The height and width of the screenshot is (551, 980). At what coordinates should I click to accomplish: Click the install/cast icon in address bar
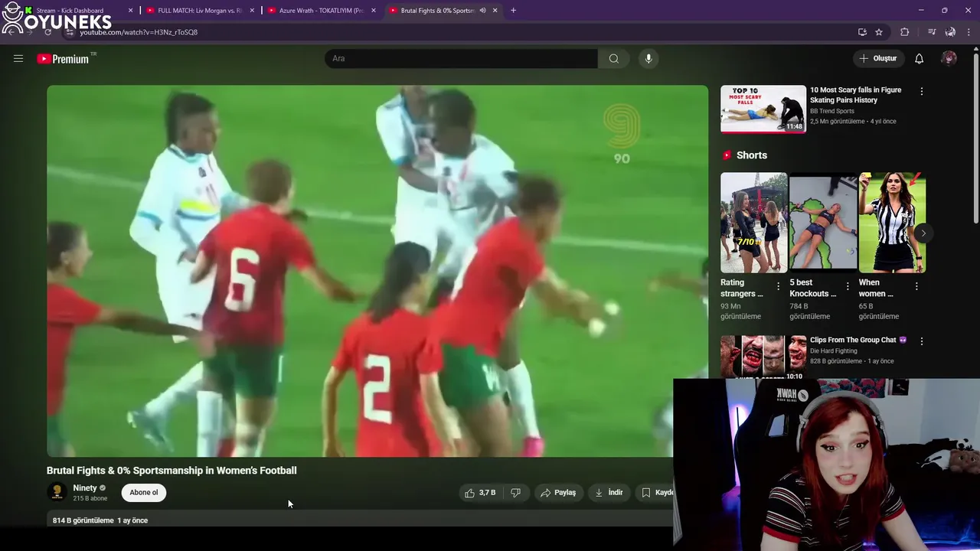[862, 32]
